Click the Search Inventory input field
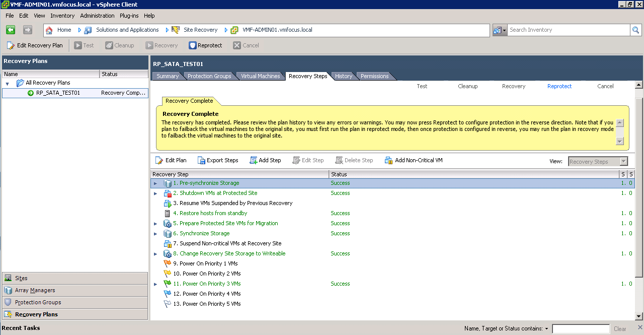644x335 pixels. (568, 30)
